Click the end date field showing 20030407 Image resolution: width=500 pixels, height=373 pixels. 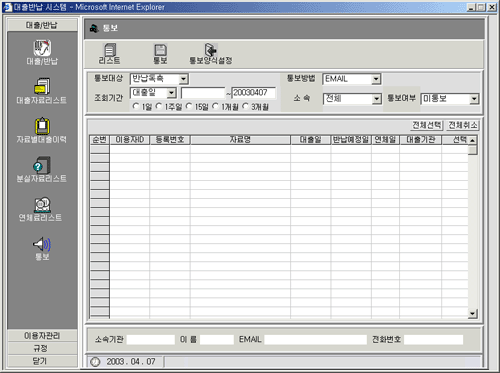pyautogui.click(x=254, y=93)
